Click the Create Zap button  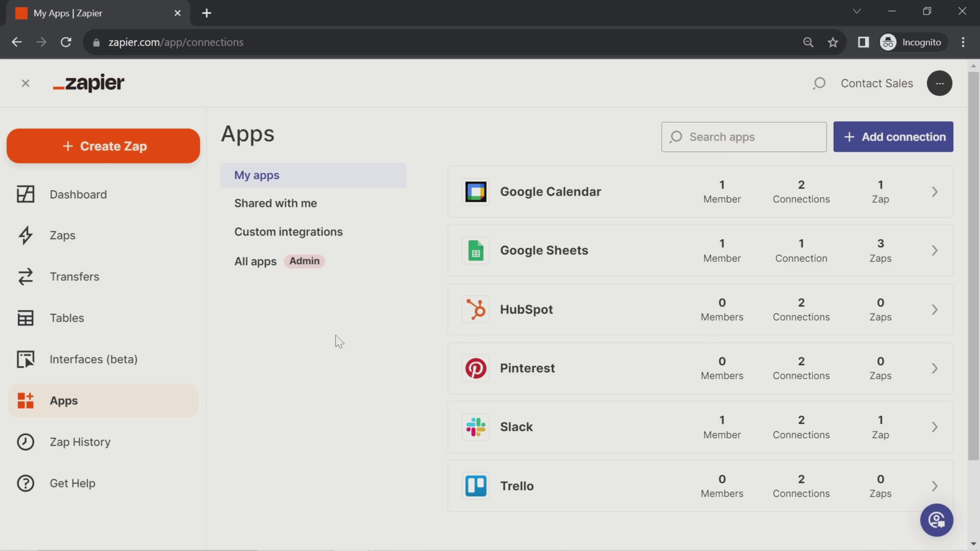pos(104,146)
